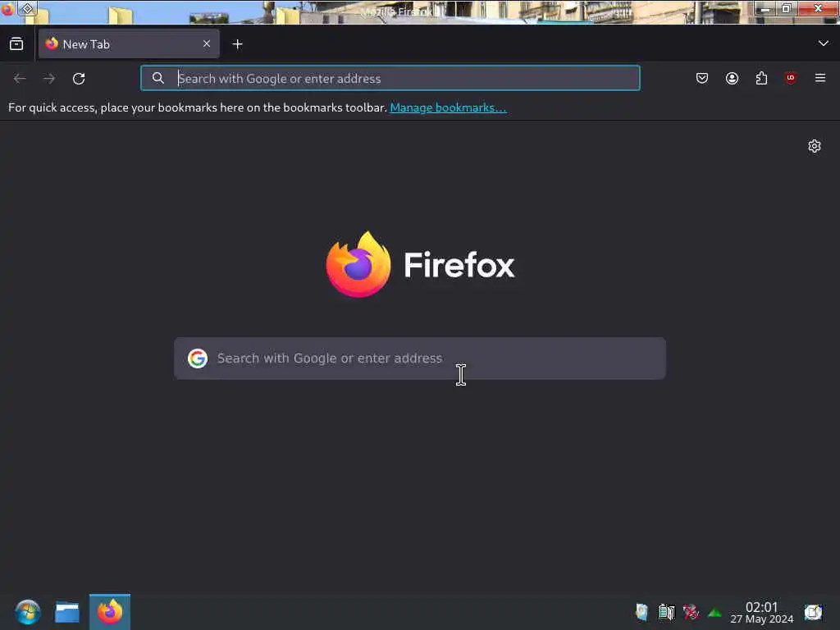Click the Firefox logo on new tab page
The height and width of the screenshot is (630, 840).
coord(420,264)
